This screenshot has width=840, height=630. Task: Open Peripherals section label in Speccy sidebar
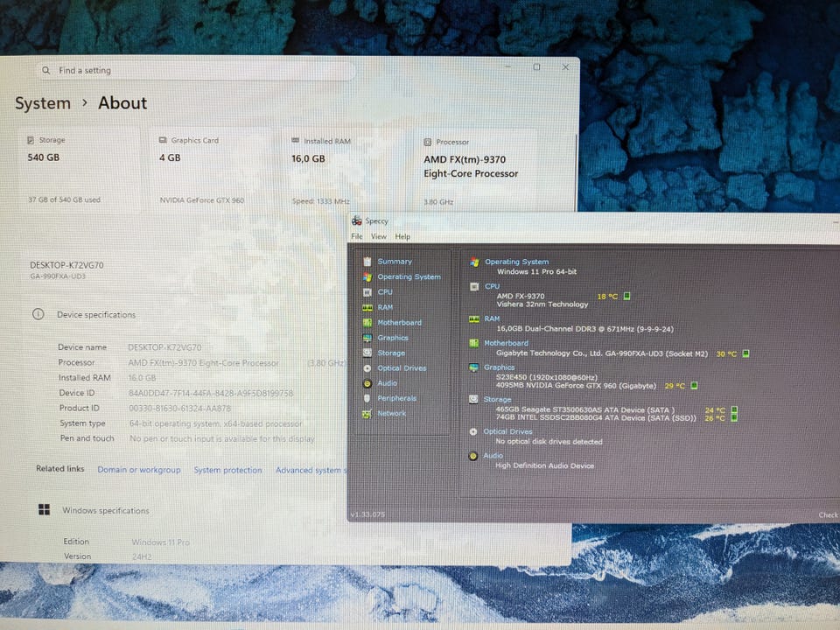397,399
